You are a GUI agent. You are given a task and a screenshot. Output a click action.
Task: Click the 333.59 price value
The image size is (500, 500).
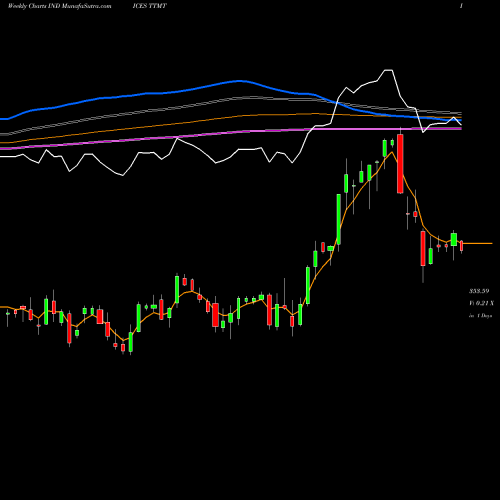[x=479, y=291]
